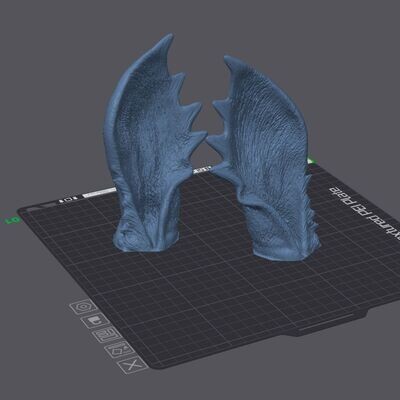The height and width of the screenshot is (400, 400).
Task: Remove plate using the X icon
Action: pyautogui.click(x=133, y=365)
